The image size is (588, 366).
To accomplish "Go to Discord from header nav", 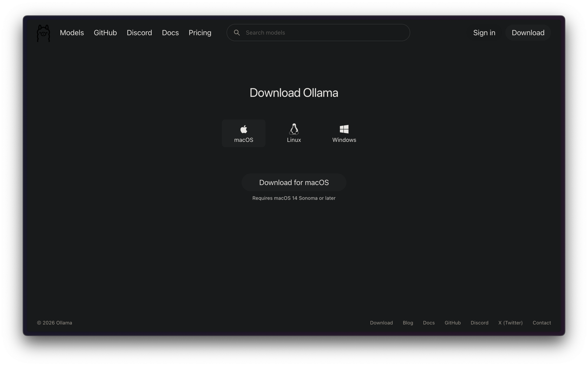I will tap(139, 33).
